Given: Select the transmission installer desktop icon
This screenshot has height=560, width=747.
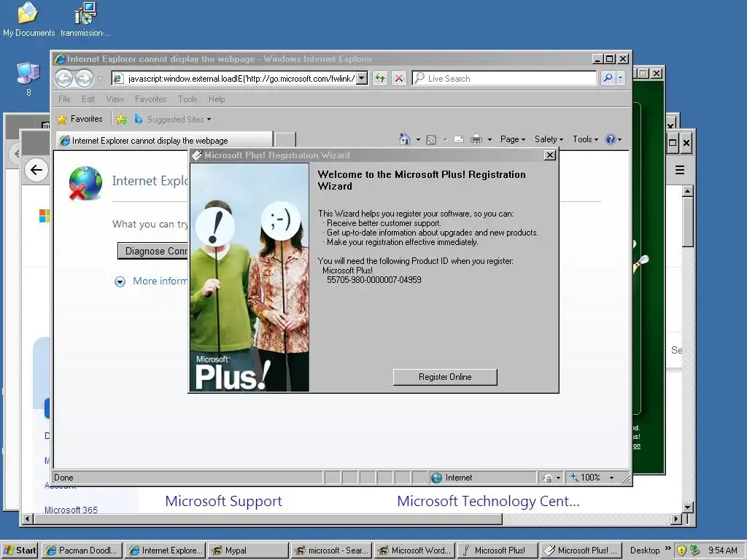Looking at the screenshot, I should 86,19.
